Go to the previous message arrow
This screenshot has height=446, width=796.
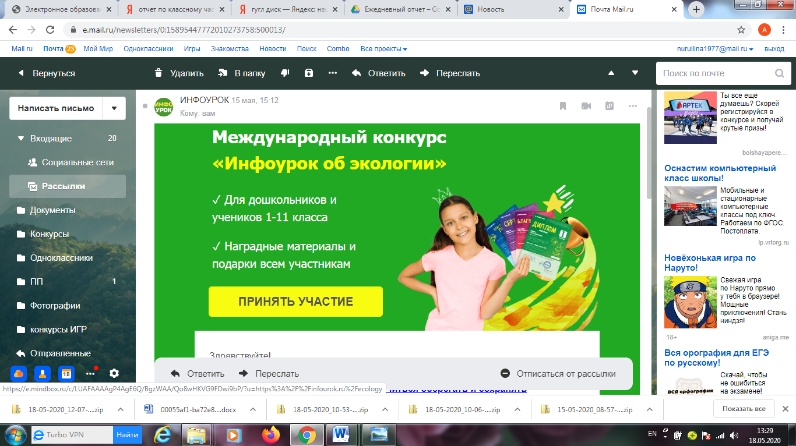pos(610,73)
